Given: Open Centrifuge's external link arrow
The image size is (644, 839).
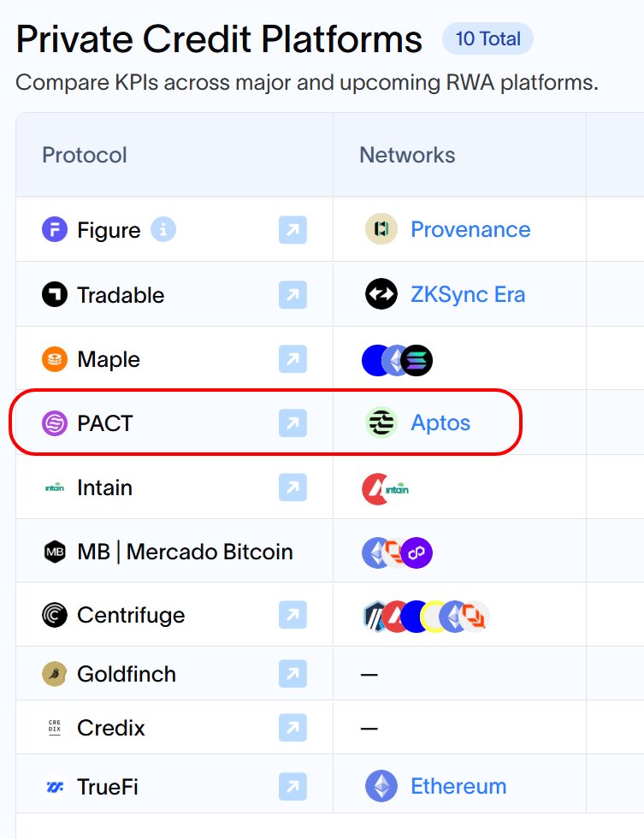Looking at the screenshot, I should pyautogui.click(x=292, y=615).
